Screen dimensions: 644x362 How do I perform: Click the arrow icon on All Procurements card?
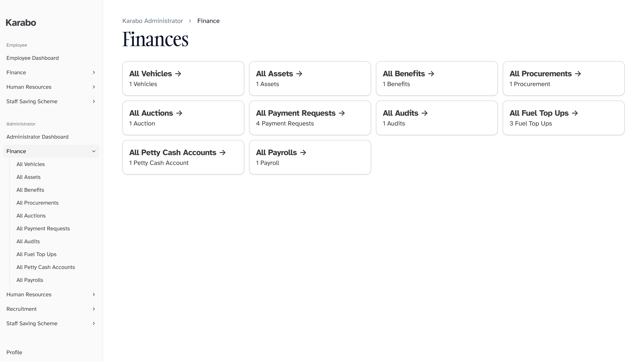pyautogui.click(x=578, y=74)
